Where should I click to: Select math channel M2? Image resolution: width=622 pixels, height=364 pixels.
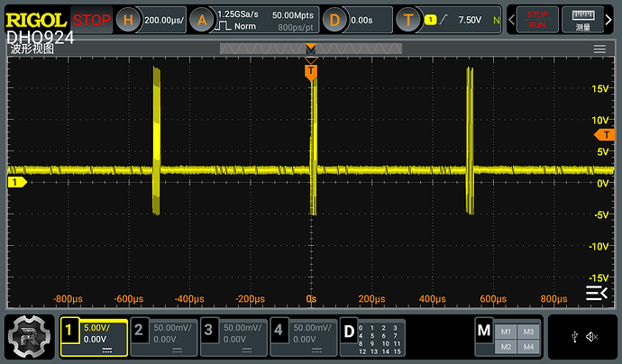pyautogui.click(x=506, y=347)
